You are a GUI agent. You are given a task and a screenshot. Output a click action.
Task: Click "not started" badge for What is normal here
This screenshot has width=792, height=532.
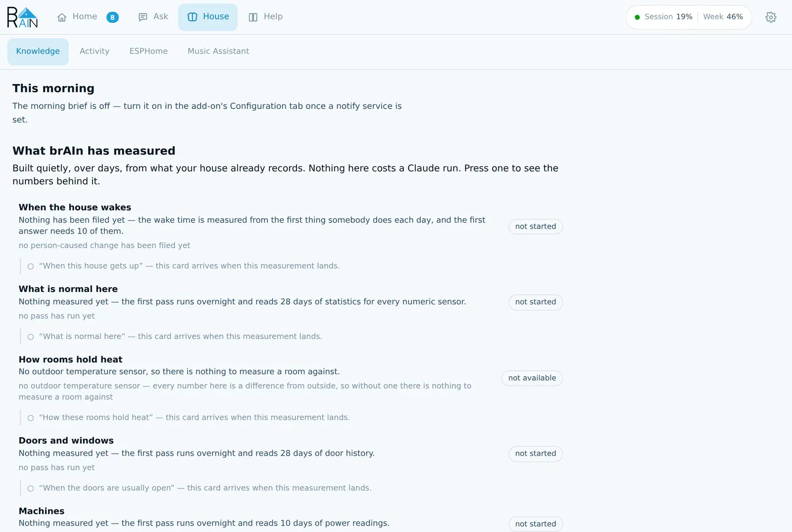point(536,302)
